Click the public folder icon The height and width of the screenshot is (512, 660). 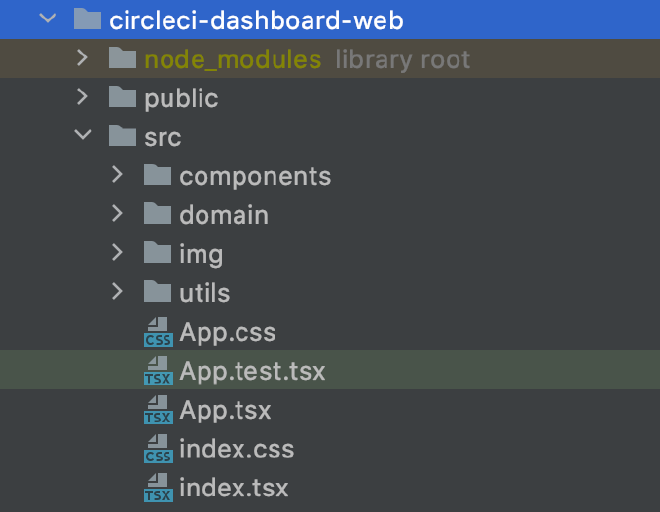[122, 98]
